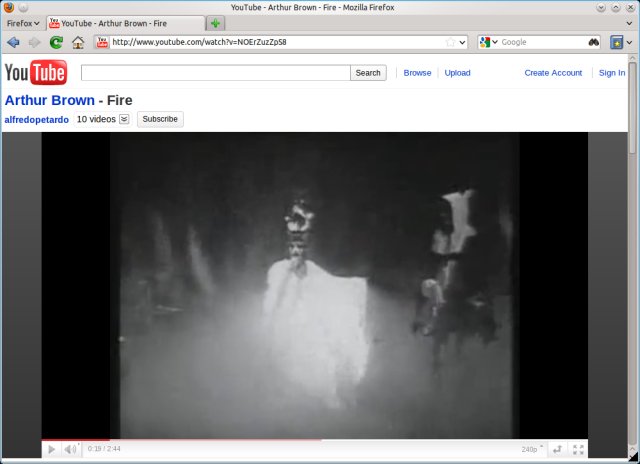Seek on the video progress bar
This screenshot has height=464, width=640.
(x=314, y=440)
